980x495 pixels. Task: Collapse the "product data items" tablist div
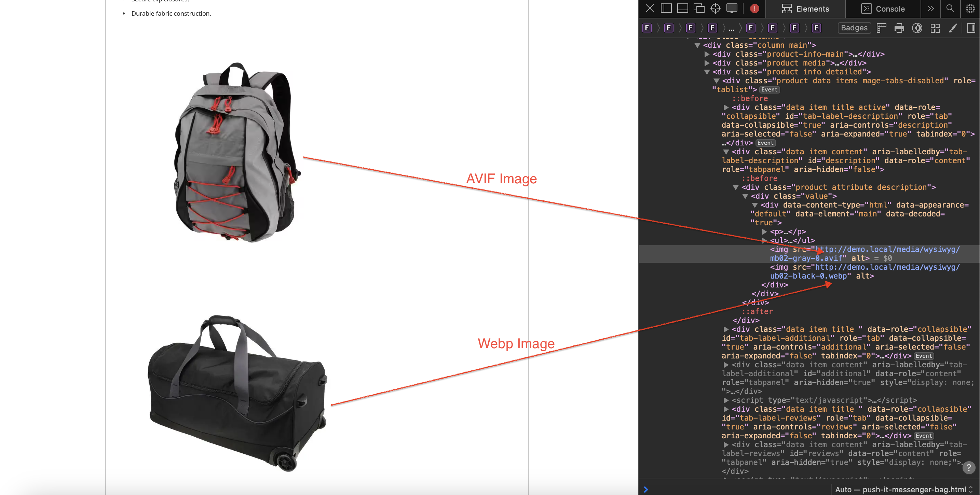(x=716, y=81)
